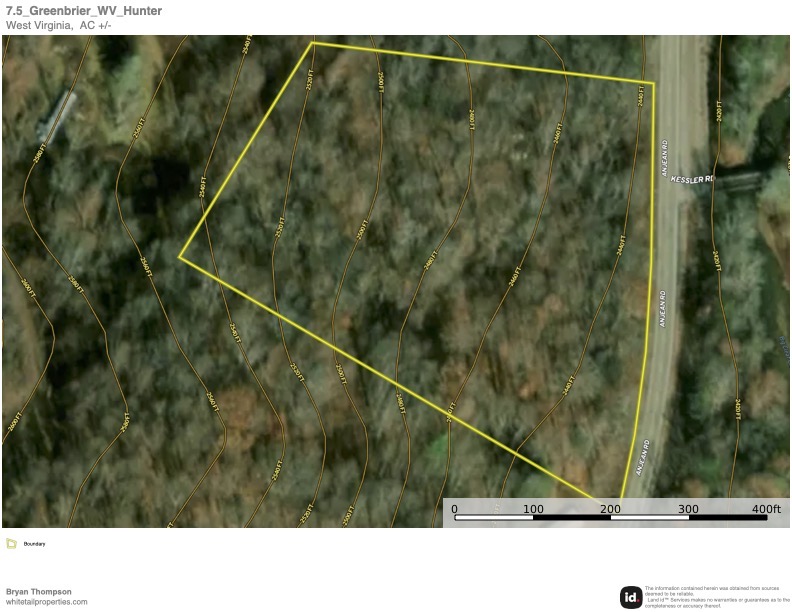Click the 300 mark on the scale bar
Image resolution: width=792 pixels, height=612 pixels.
pyautogui.click(x=688, y=510)
